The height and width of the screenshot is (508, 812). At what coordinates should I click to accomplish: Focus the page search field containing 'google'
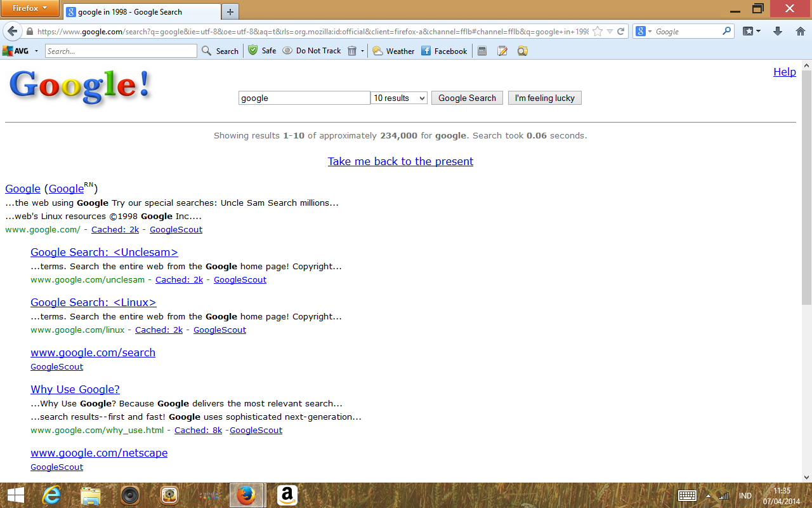(304, 98)
